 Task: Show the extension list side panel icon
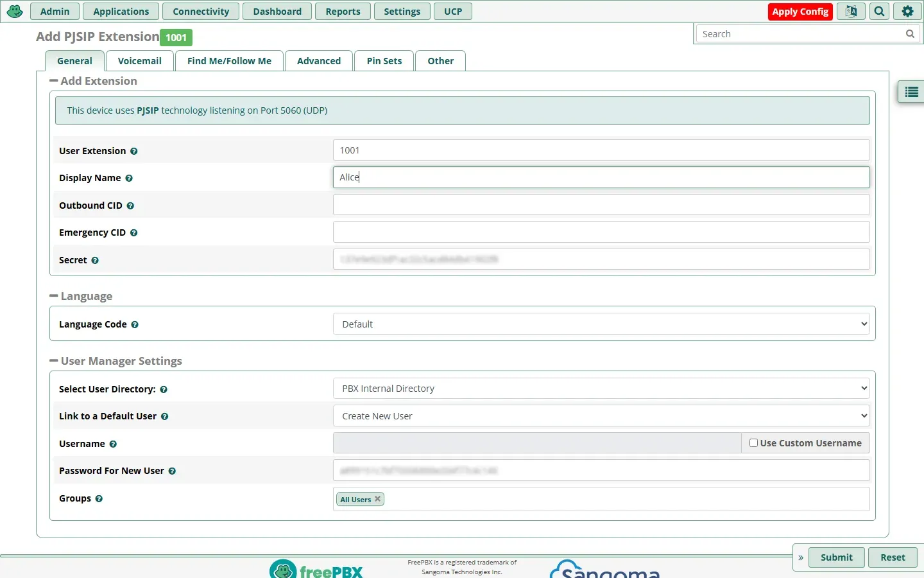coord(911,92)
